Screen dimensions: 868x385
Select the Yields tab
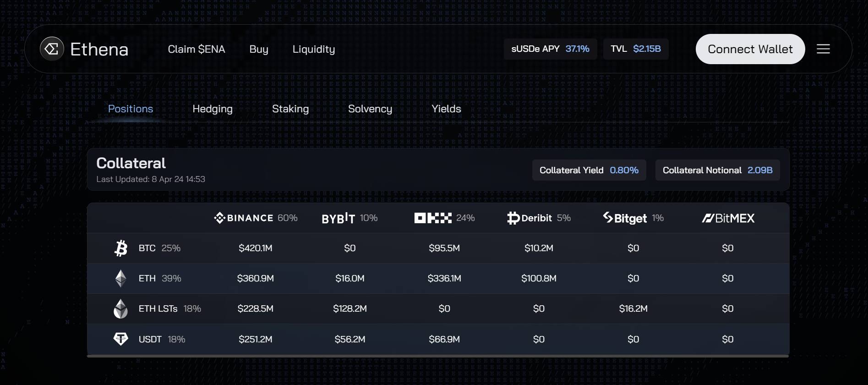coord(446,109)
